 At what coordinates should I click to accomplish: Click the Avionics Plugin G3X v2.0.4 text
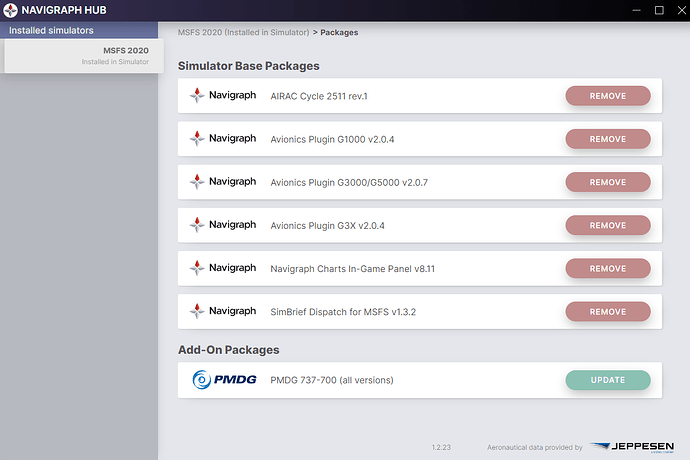click(327, 225)
